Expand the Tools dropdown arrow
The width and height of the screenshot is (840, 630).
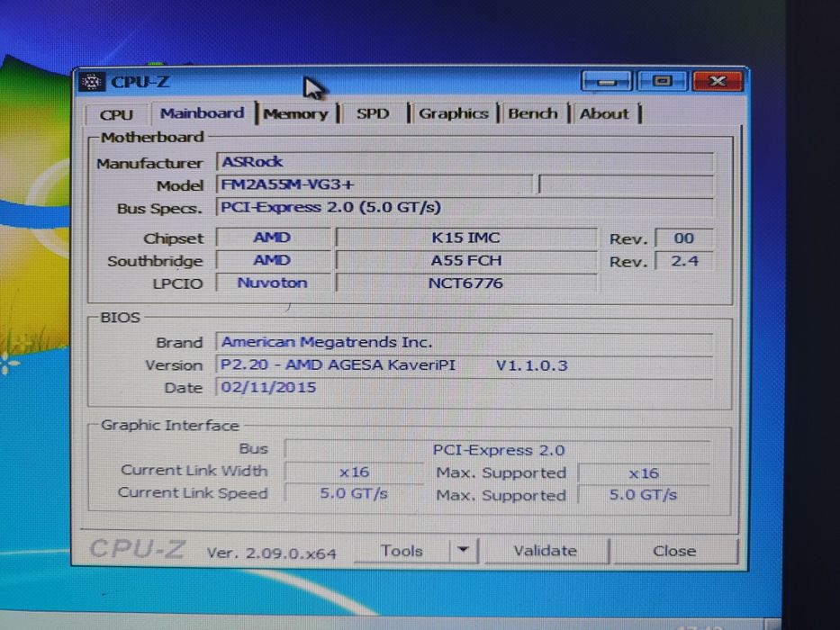pyautogui.click(x=464, y=550)
